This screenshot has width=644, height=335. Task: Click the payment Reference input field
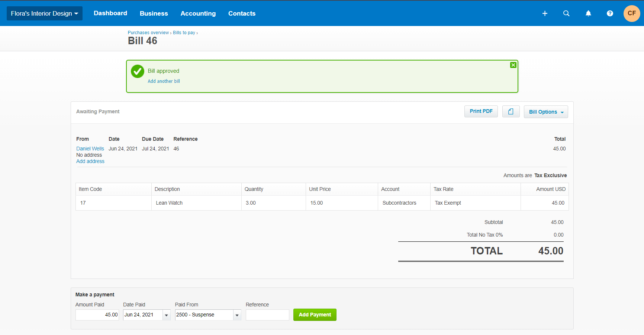click(x=267, y=315)
